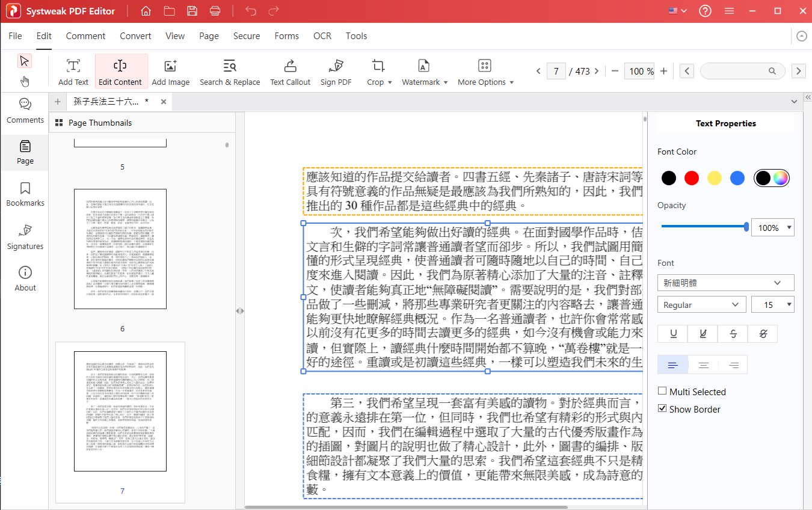Align text to the right
The width and height of the screenshot is (812, 510).
733,365
